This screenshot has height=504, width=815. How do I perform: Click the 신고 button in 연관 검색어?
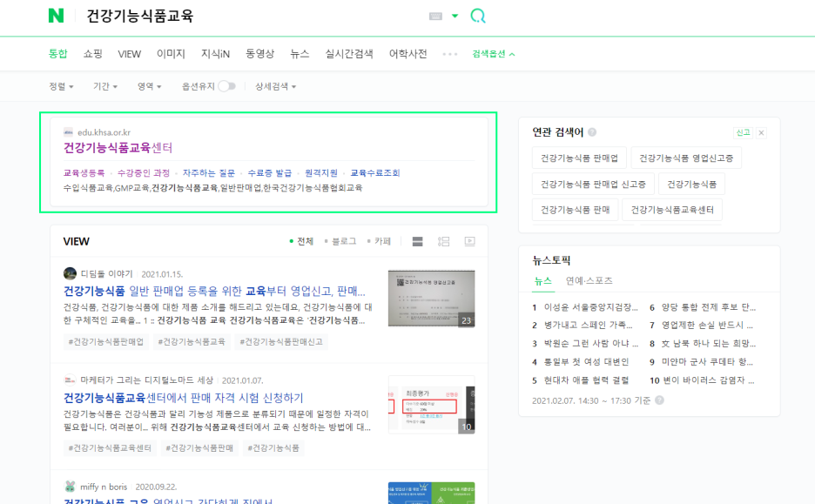point(743,132)
